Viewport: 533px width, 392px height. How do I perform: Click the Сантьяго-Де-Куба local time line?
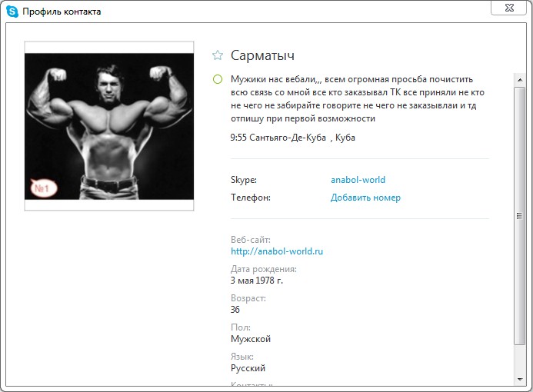pyautogui.click(x=293, y=138)
